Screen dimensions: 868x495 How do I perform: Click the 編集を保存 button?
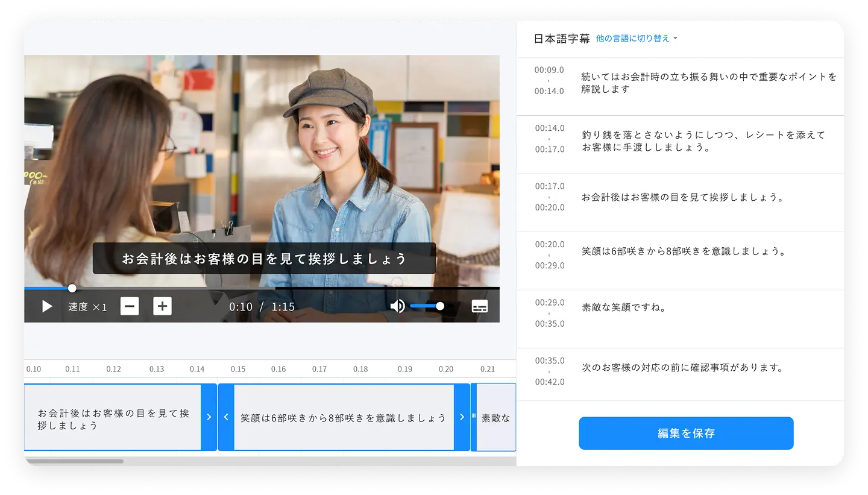(686, 434)
